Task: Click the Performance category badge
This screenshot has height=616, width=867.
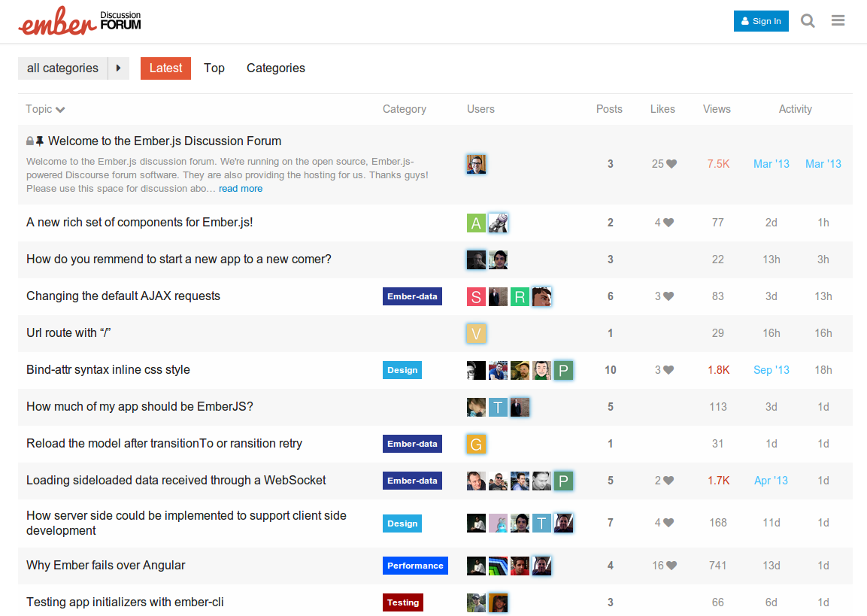Action: [x=415, y=566]
